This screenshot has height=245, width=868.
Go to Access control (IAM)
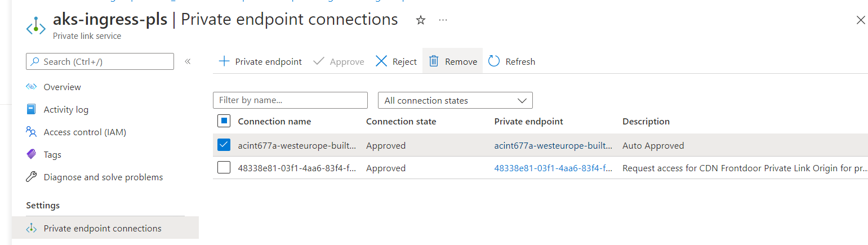(84, 132)
